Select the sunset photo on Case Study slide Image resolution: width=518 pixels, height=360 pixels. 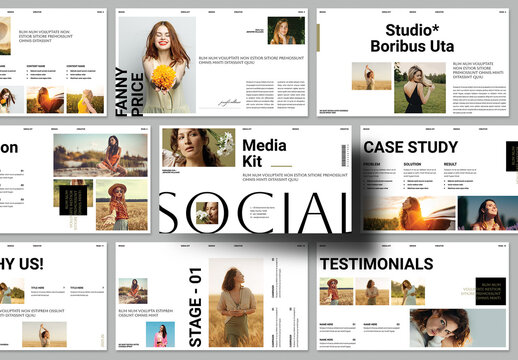coord(409,213)
